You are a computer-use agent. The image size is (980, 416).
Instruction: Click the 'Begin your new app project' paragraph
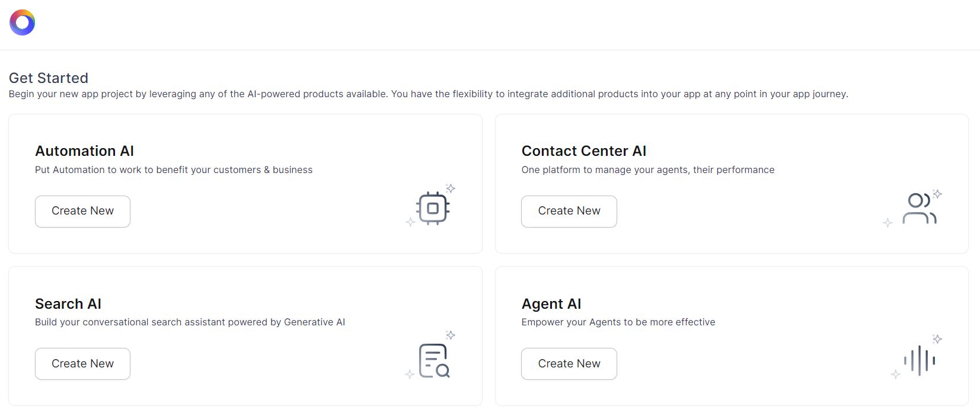(x=428, y=94)
